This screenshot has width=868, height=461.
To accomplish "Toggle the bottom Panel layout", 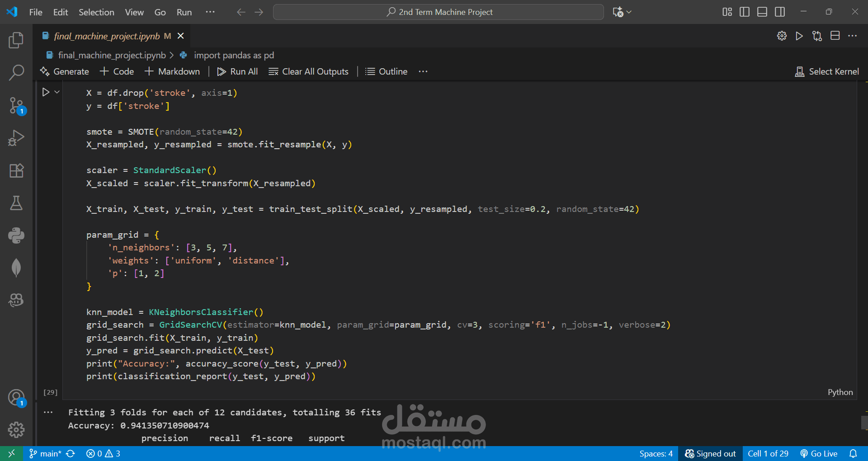I will pyautogui.click(x=762, y=12).
